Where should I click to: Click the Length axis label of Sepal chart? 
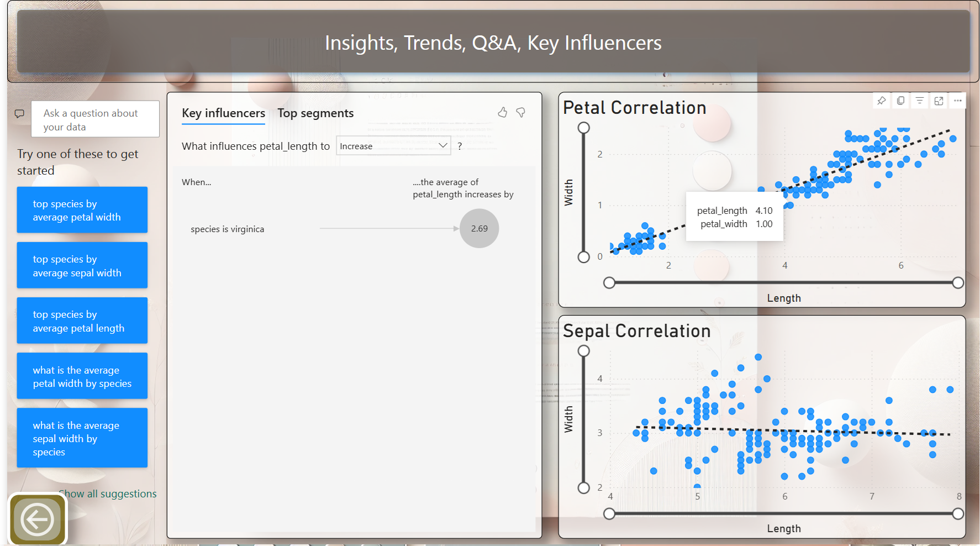coord(784,528)
